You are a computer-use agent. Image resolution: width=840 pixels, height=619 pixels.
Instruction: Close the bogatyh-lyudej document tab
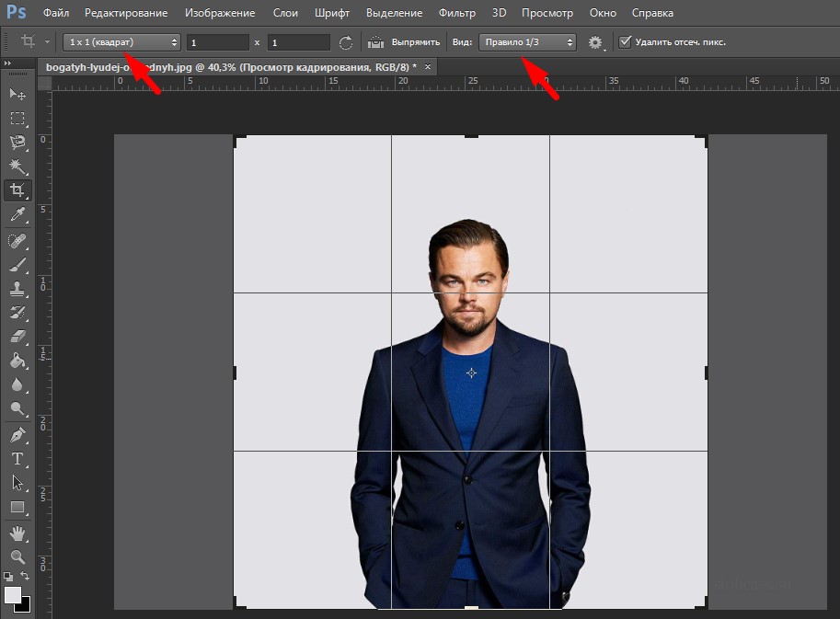(x=428, y=67)
